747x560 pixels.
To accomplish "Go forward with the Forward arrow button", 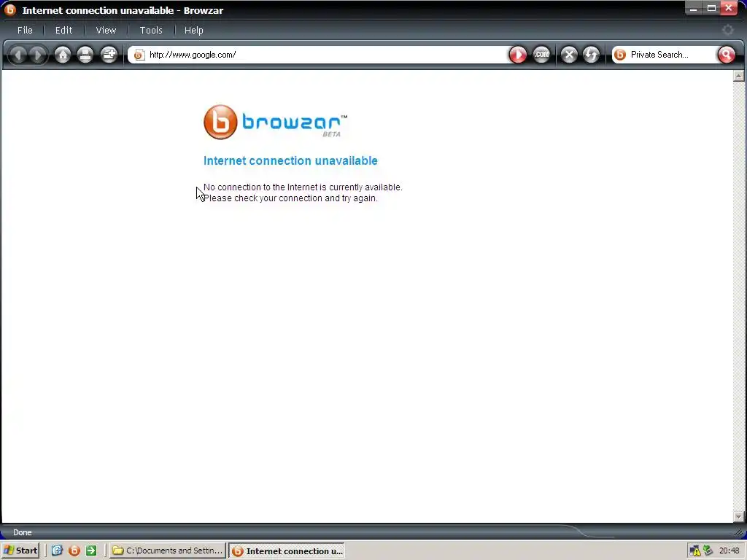I will point(38,55).
